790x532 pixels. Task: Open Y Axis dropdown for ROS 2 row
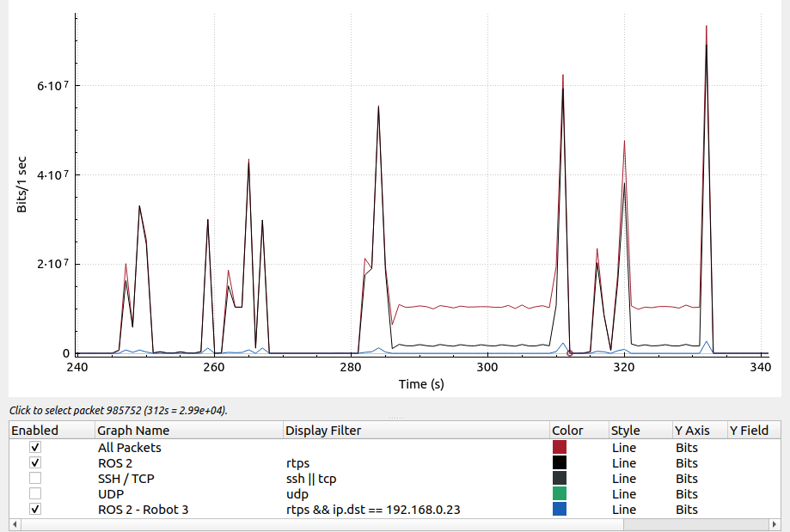pyautogui.click(x=686, y=463)
